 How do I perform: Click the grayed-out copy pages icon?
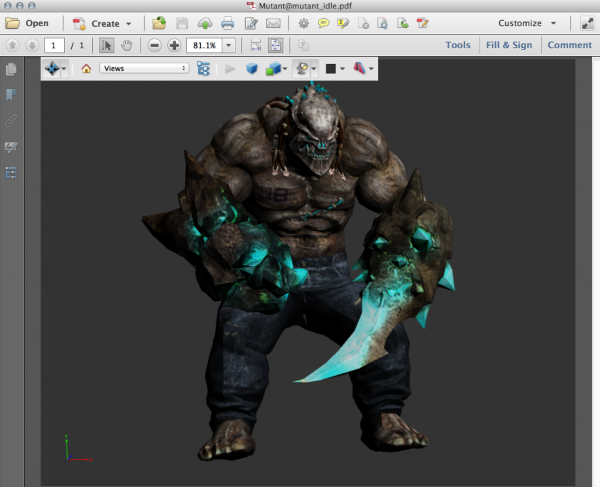303,46
